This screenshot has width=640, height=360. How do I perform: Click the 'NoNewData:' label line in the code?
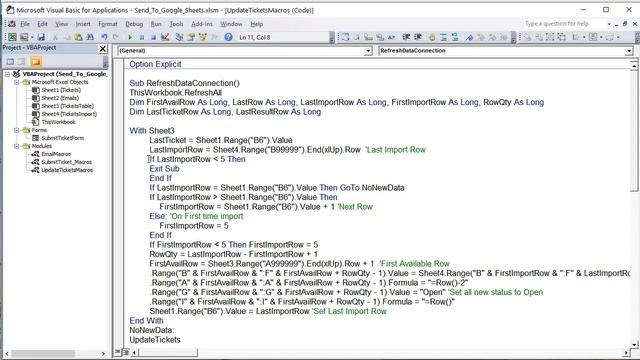(x=151, y=330)
